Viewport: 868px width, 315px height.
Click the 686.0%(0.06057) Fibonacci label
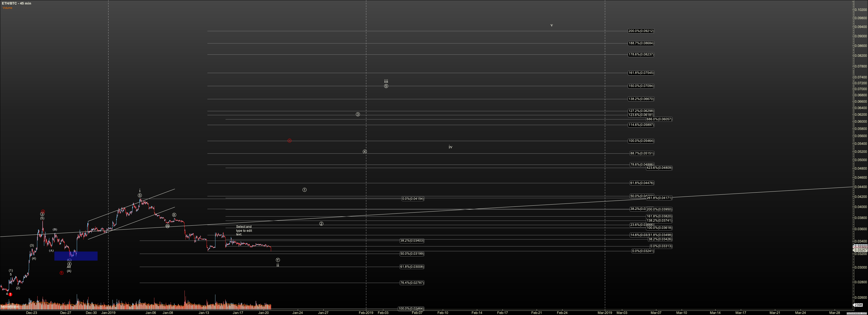click(x=659, y=119)
